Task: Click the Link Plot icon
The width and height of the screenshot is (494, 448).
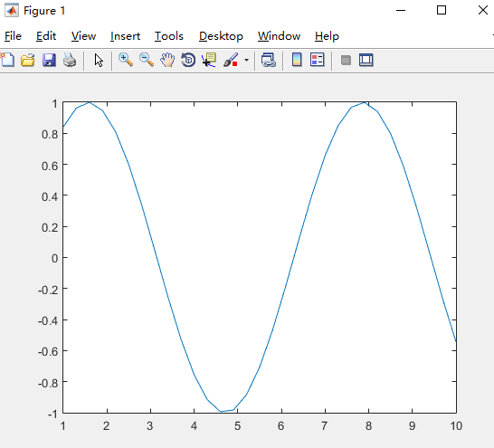Action: (x=269, y=60)
